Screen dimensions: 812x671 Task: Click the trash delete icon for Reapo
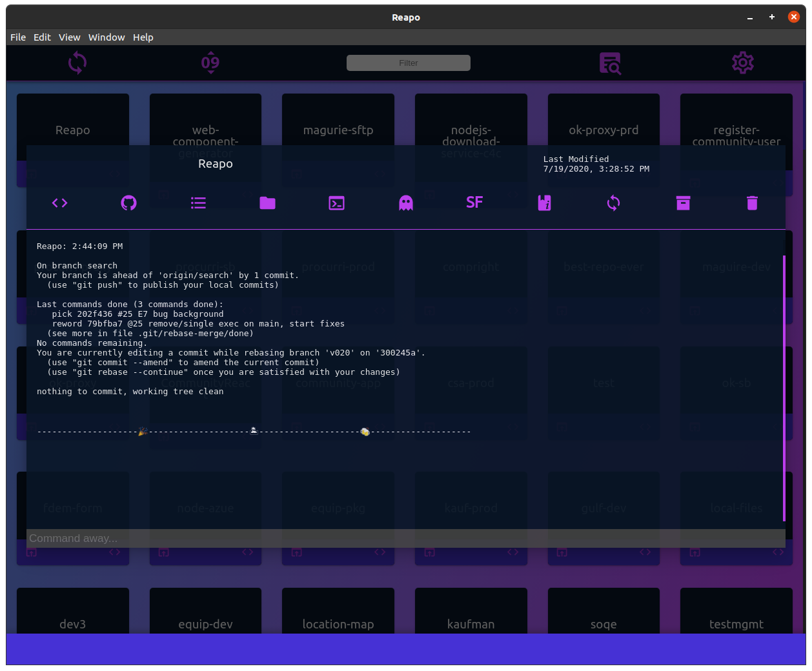752,203
